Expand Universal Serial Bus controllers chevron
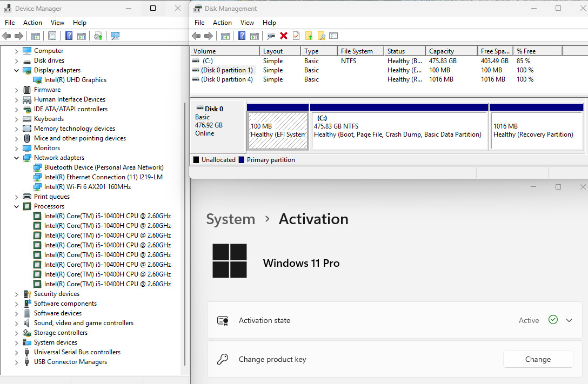Image resolution: width=588 pixels, height=384 pixels. tap(17, 353)
